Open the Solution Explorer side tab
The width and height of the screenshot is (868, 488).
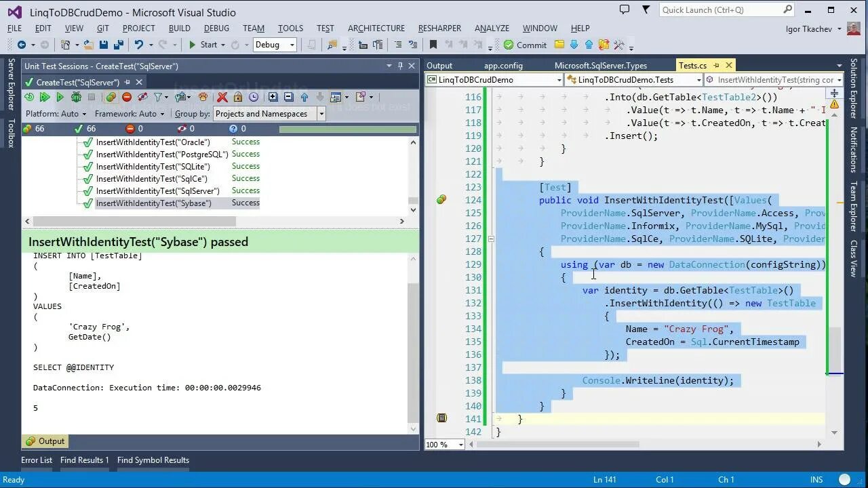pos(853,88)
